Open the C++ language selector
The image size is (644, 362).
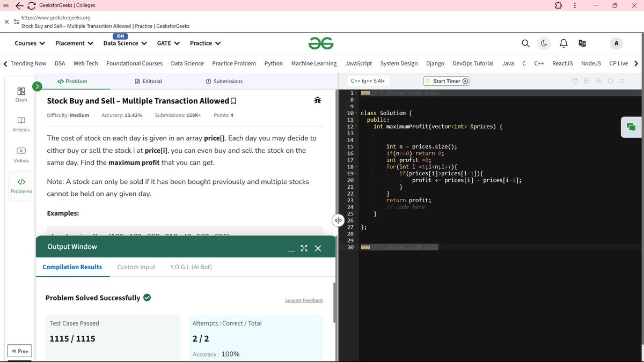(368, 81)
